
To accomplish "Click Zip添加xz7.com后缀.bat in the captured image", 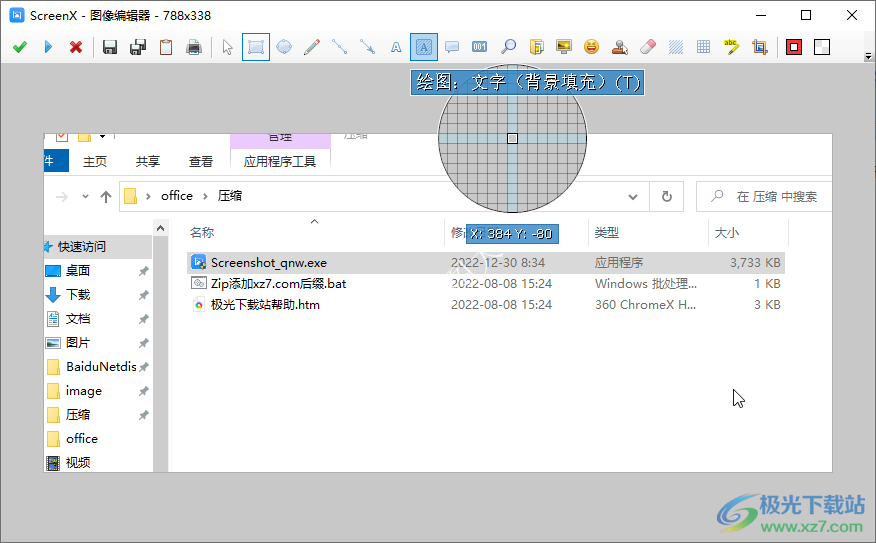I will click(278, 284).
